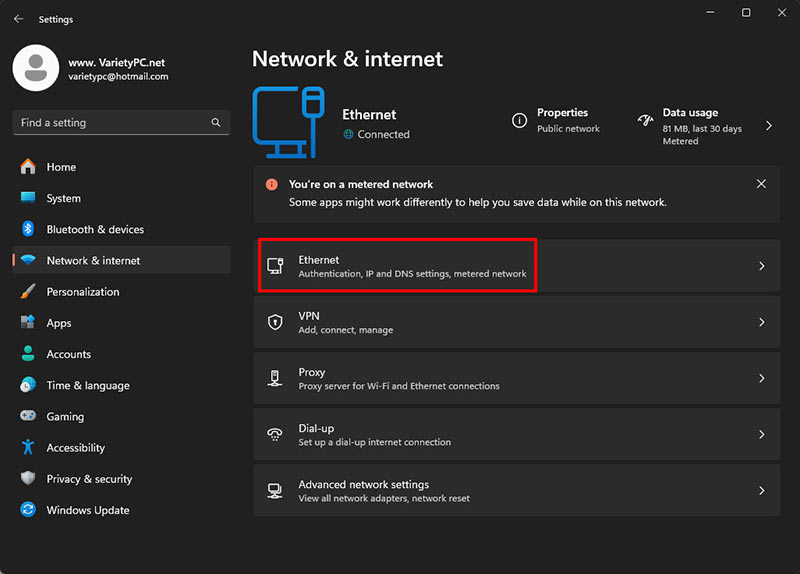Screen dimensions: 800x574
Task: Click the Bluetooth icon in sidebar
Action: tap(28, 229)
